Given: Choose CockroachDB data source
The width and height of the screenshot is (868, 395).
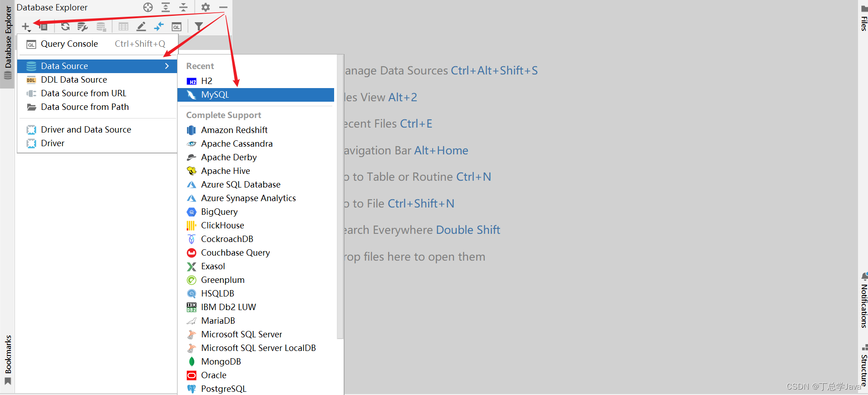Looking at the screenshot, I should tap(256, 239).
